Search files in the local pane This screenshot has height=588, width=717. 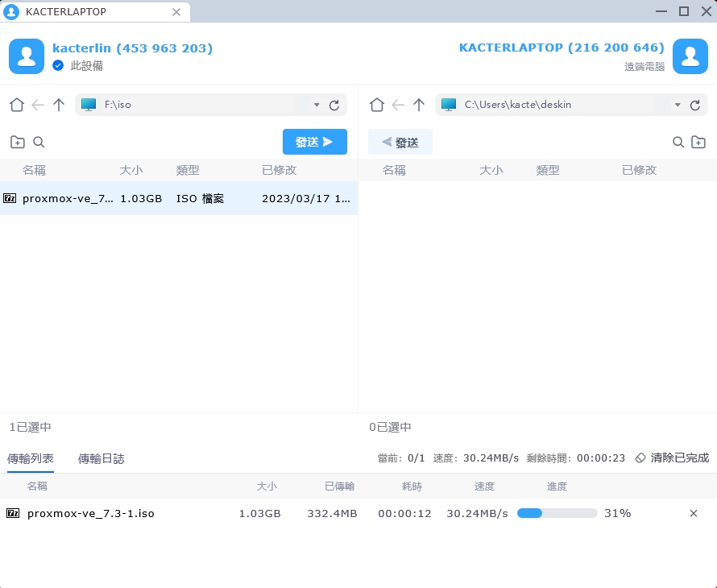click(x=39, y=143)
